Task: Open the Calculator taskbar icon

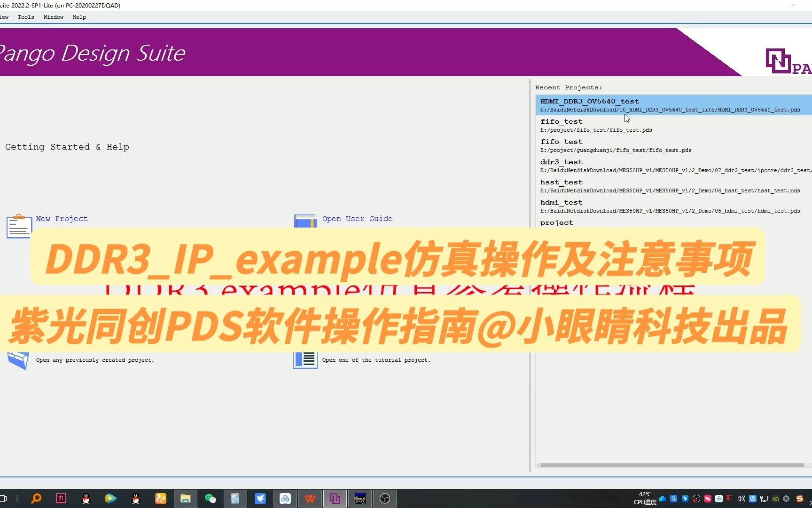Action: pos(235,499)
